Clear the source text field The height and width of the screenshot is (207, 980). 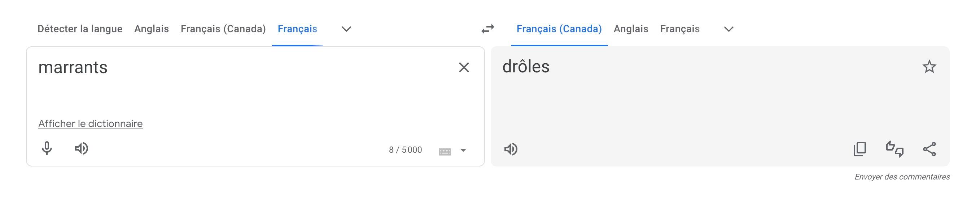[464, 67]
